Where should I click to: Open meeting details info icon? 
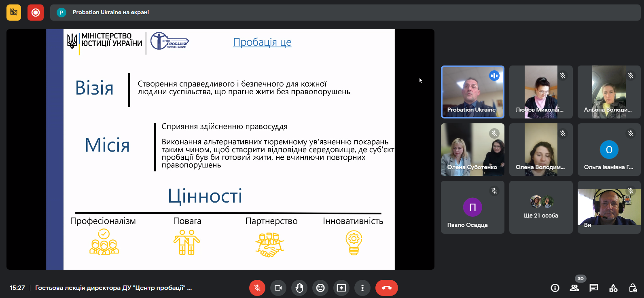click(x=555, y=288)
